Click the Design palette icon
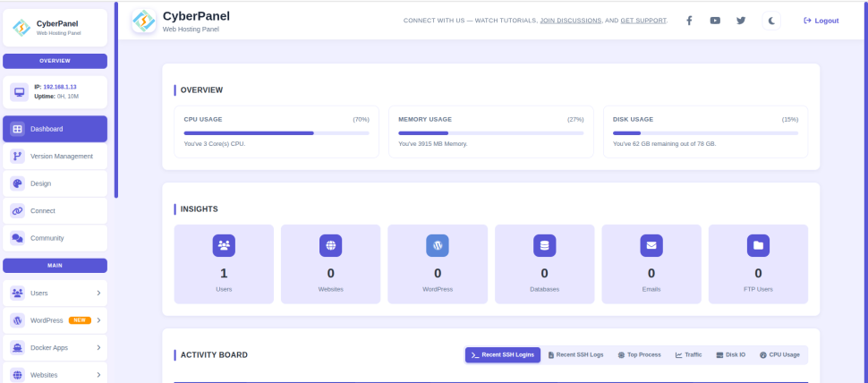The height and width of the screenshot is (383, 868). tap(17, 183)
